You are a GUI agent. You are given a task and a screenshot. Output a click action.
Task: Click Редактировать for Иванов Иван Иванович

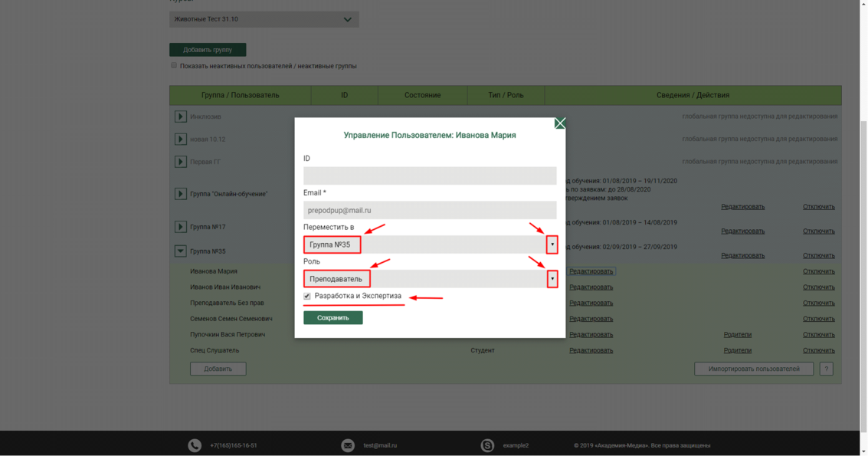pos(591,287)
